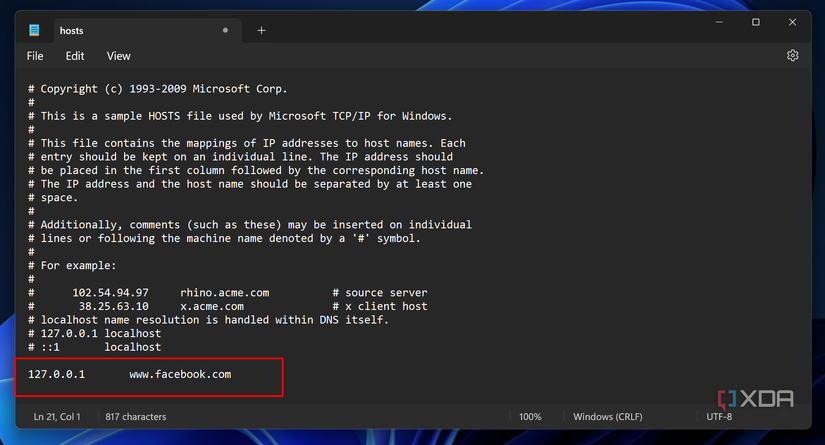Click the '# 127.0.0.1 localhost' line

tap(95, 333)
